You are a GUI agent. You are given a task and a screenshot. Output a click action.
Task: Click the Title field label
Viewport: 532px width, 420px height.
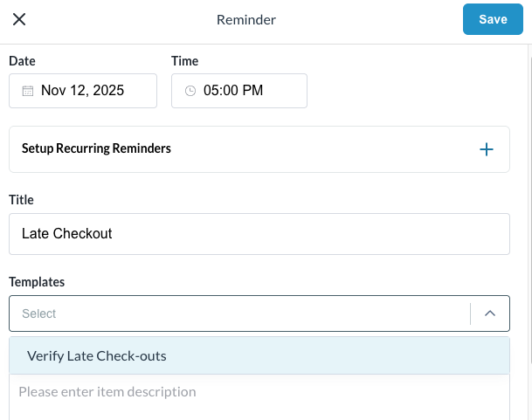click(21, 200)
